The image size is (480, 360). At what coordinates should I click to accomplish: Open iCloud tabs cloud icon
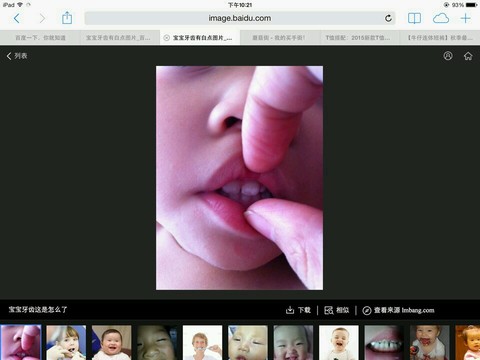coord(441,18)
